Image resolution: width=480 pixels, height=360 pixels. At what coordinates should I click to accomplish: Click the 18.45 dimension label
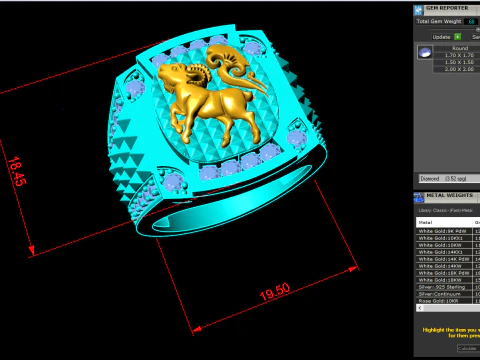tap(17, 171)
